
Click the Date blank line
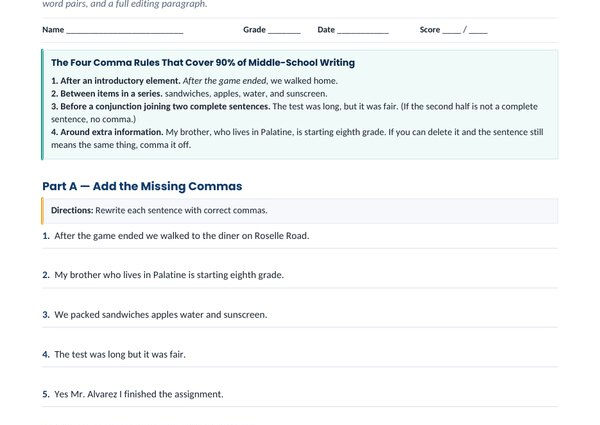point(363,31)
